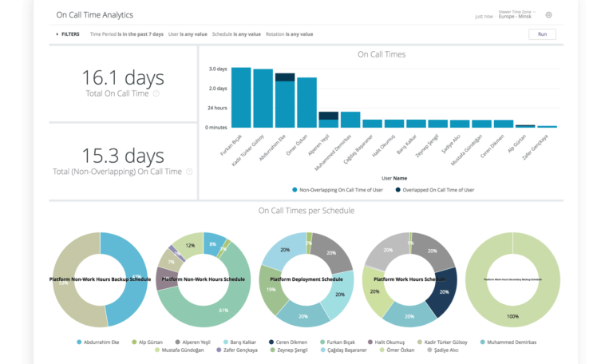Toggle Ceren Dikmen legend entry

point(288,342)
